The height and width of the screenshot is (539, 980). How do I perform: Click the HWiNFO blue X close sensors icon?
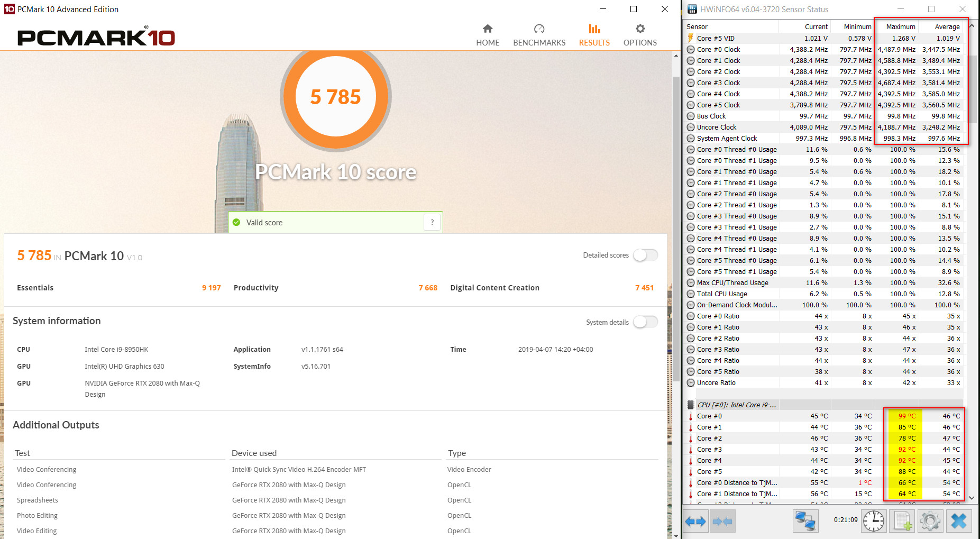tap(958, 521)
